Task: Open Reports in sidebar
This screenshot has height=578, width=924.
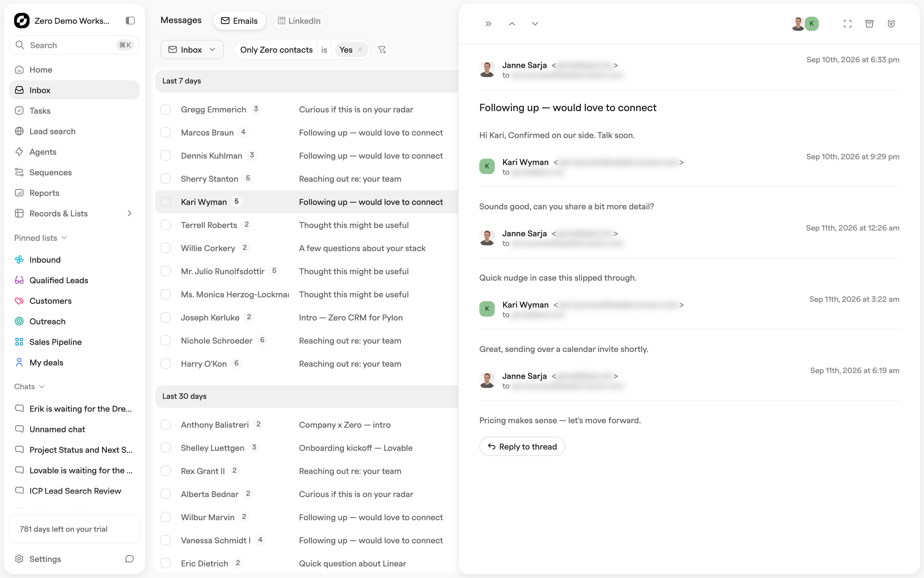Action: click(x=74, y=193)
